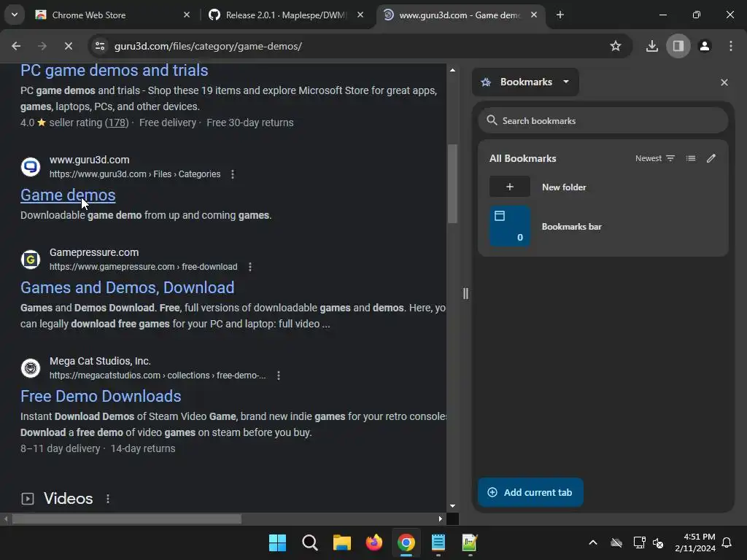The height and width of the screenshot is (560, 747).
Task: Open more options beside Videos heading
Action: click(x=108, y=499)
